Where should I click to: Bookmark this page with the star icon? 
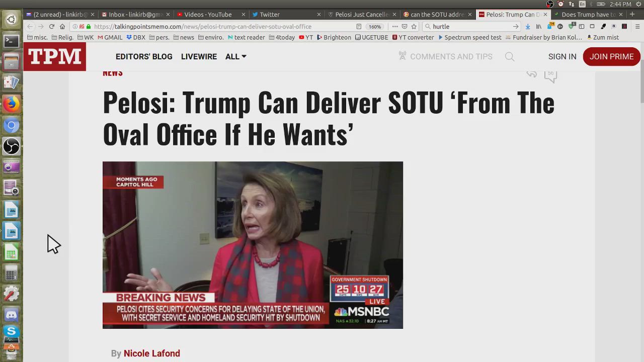click(414, 27)
